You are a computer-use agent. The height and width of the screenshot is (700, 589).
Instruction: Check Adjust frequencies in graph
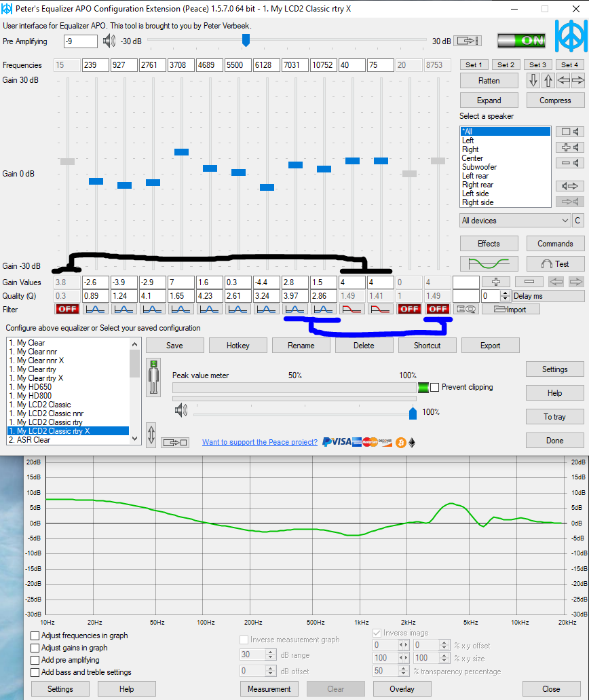(x=35, y=635)
